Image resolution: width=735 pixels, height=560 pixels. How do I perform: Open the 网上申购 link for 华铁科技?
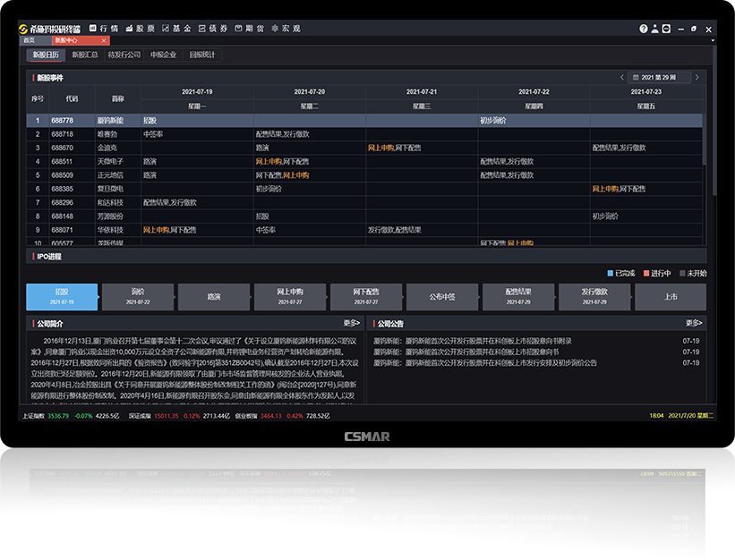coord(158,230)
